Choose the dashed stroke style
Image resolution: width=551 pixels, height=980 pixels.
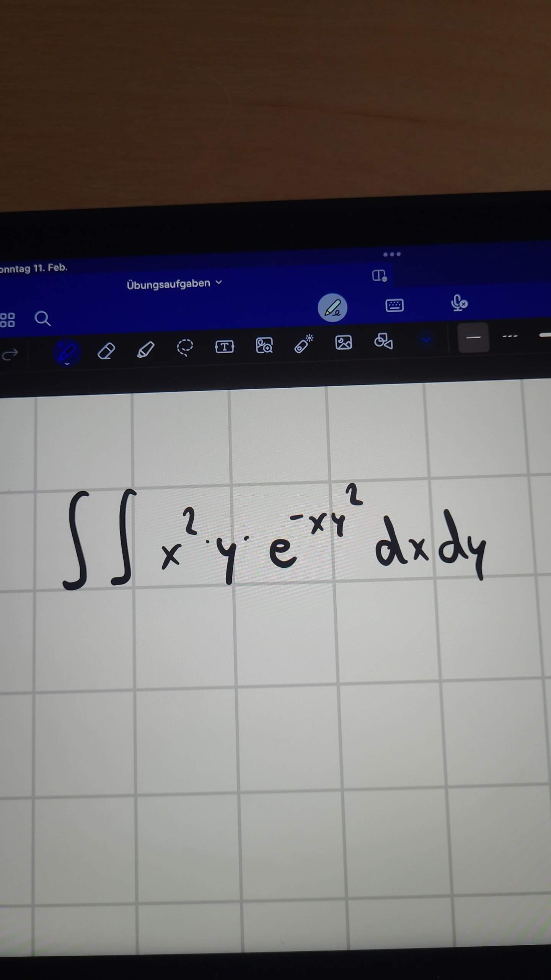click(510, 336)
